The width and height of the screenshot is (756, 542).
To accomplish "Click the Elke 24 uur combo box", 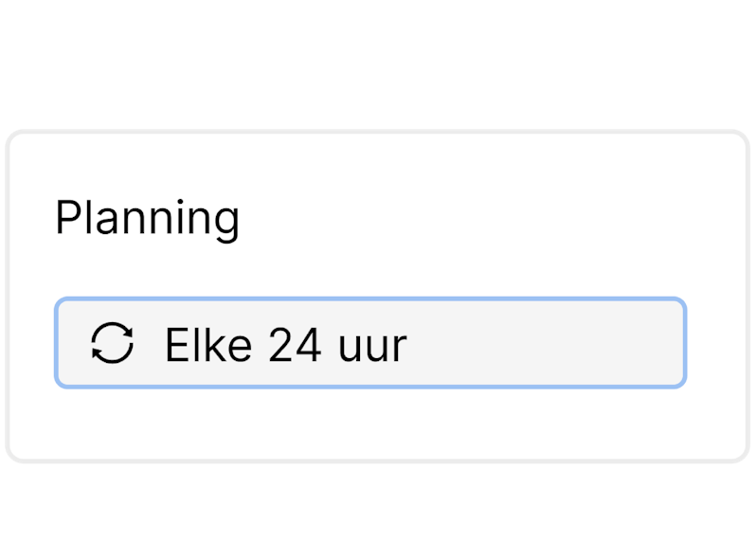I will 369,343.
